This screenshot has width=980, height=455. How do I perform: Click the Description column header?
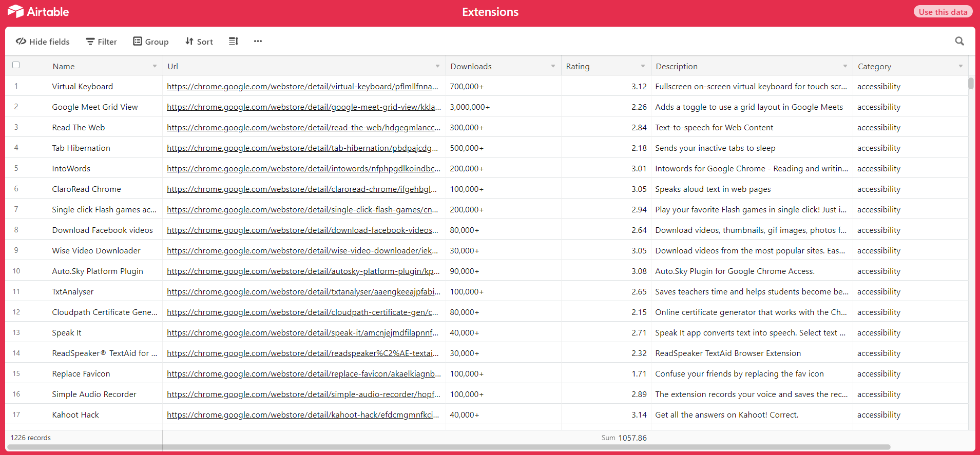coord(752,66)
